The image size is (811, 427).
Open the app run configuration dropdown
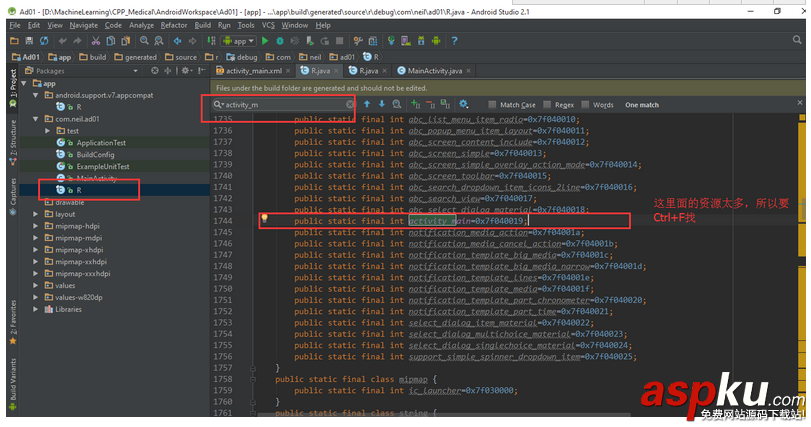pos(237,41)
